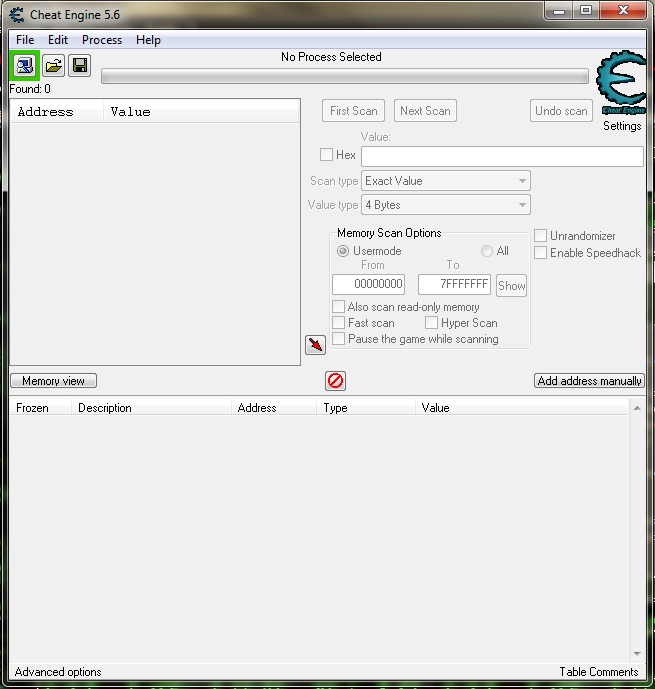Enable the Unrandomizer checkbox
The image size is (655, 689).
tap(540, 236)
